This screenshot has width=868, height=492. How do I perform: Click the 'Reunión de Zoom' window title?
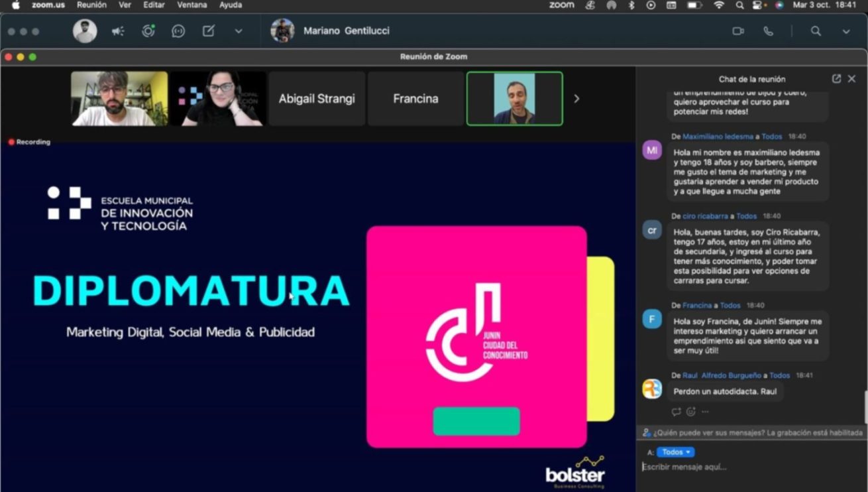pyautogui.click(x=433, y=57)
